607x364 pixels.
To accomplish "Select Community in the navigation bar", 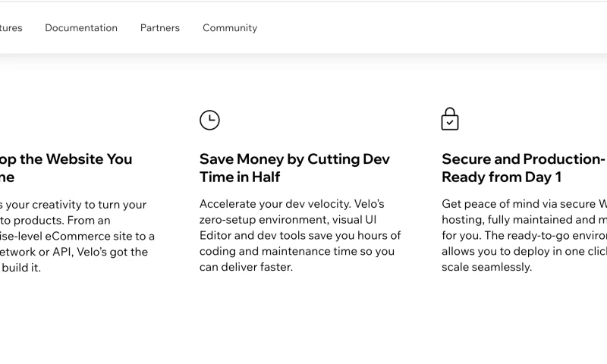I will coord(230,28).
